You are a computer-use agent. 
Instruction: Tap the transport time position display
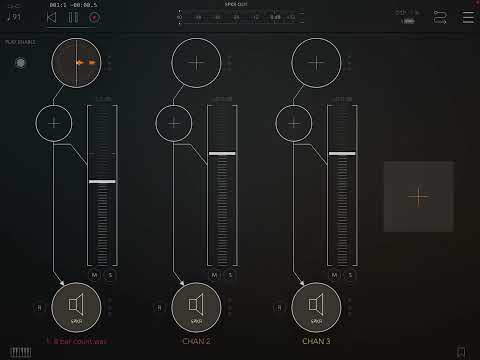pyautogui.click(x=73, y=5)
